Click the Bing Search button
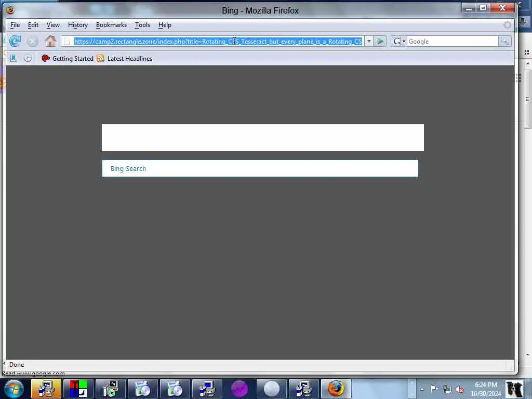This screenshot has width=532, height=399. 260,169
